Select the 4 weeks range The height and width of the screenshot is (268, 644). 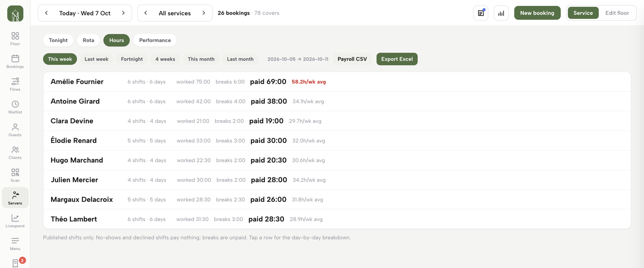(x=165, y=59)
